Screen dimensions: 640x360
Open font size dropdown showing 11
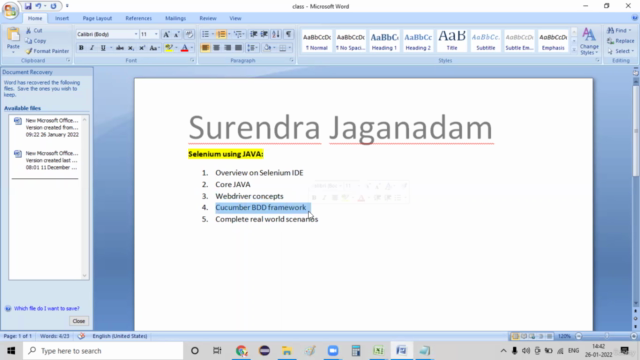pyautogui.click(x=156, y=34)
